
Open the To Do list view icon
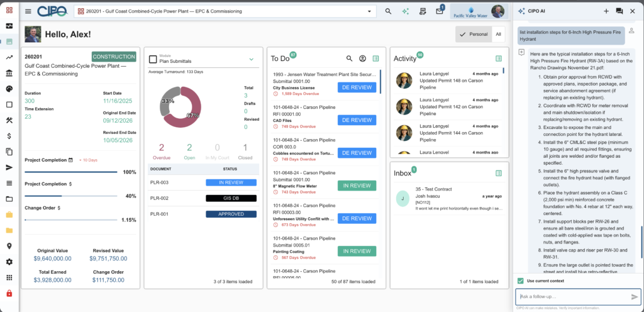click(x=375, y=58)
